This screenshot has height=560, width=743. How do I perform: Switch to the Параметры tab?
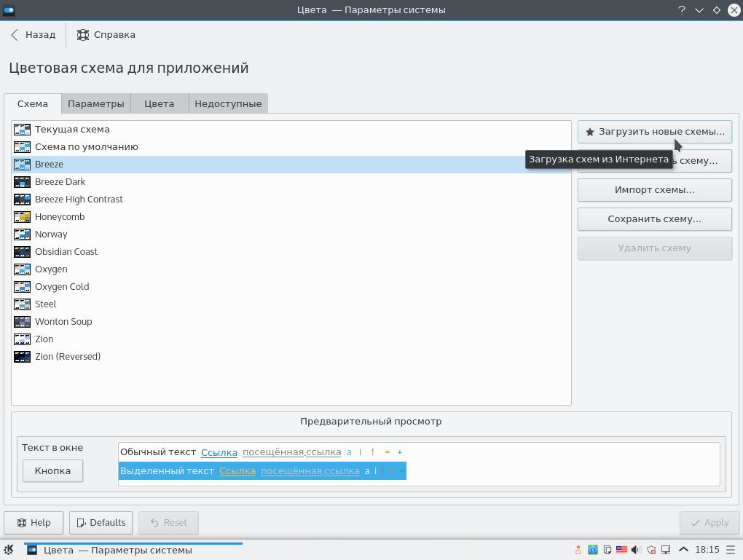[95, 103]
